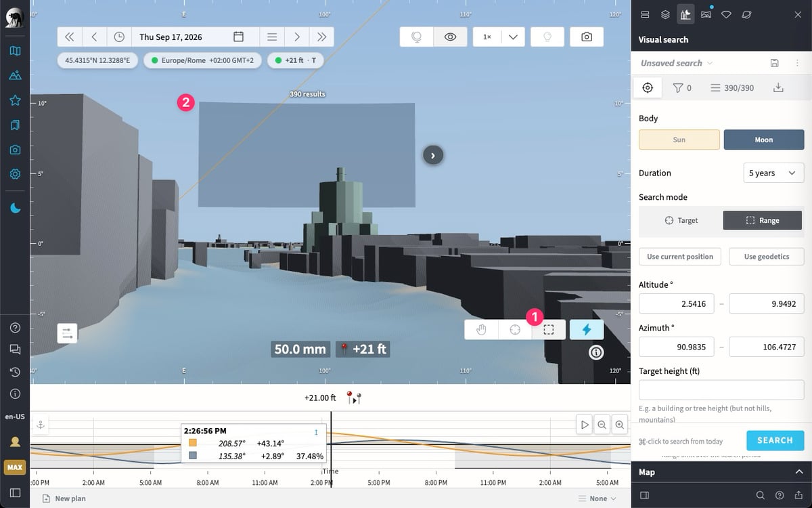Viewport: 812px width, 508px height.
Task: Open the filter tab showing 0
Action: pyautogui.click(x=681, y=87)
